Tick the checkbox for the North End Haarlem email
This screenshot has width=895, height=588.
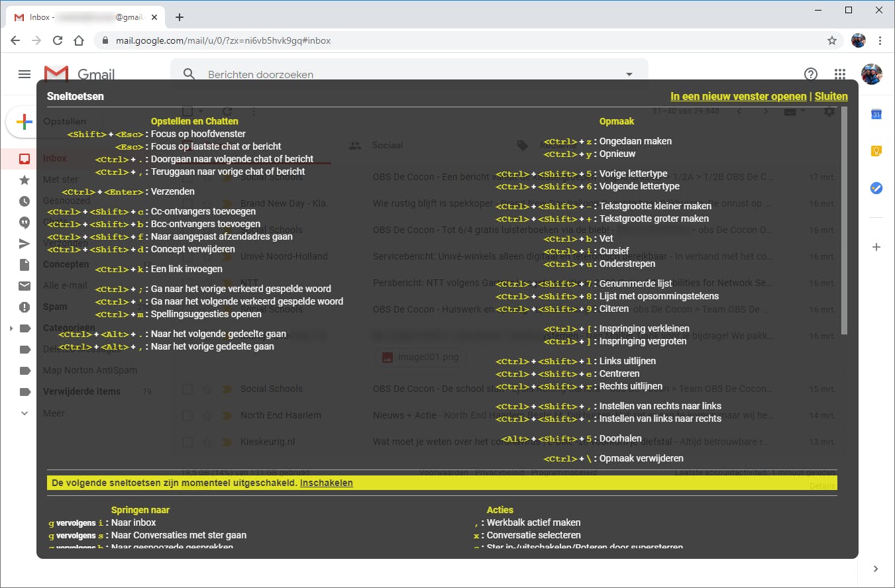pos(187,415)
